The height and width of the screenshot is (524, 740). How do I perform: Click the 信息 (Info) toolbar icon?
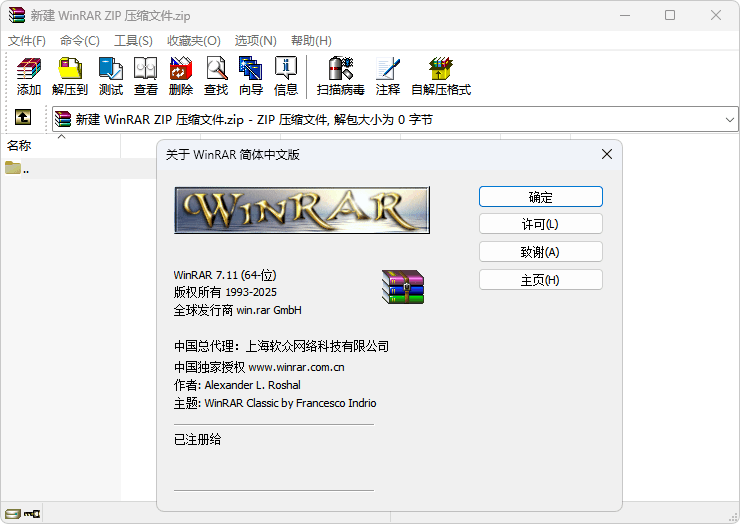[286, 76]
